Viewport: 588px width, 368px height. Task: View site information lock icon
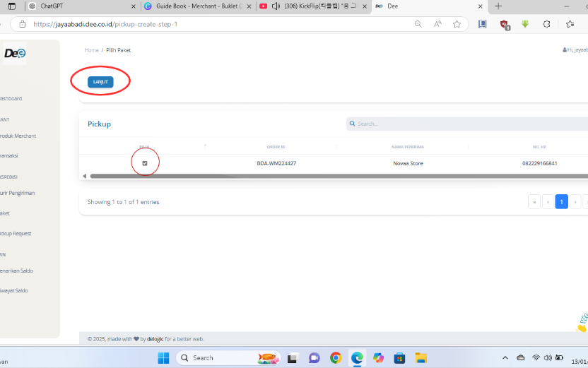[x=23, y=24]
